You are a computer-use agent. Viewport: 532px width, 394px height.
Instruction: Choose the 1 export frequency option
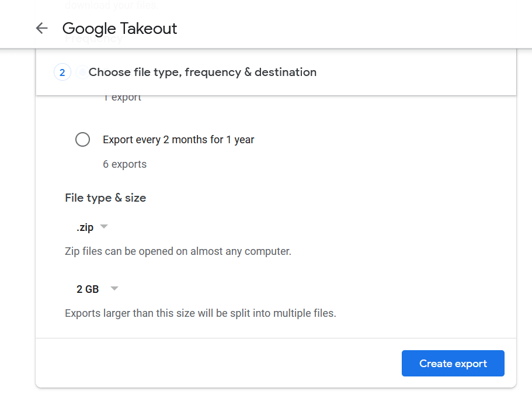(x=123, y=96)
